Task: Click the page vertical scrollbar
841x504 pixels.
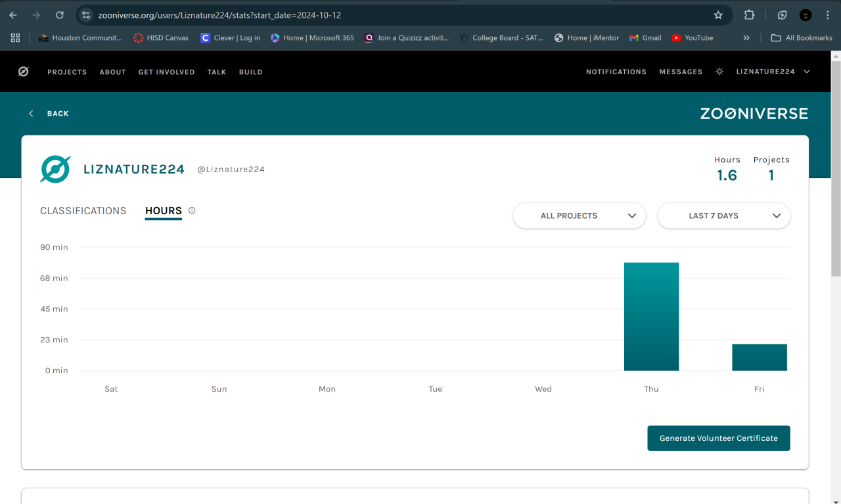Action: click(x=836, y=168)
